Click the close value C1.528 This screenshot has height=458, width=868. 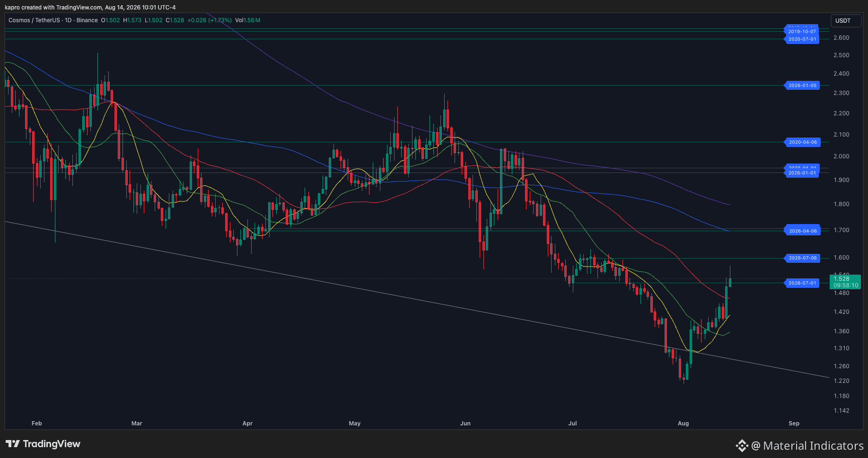[x=175, y=20]
